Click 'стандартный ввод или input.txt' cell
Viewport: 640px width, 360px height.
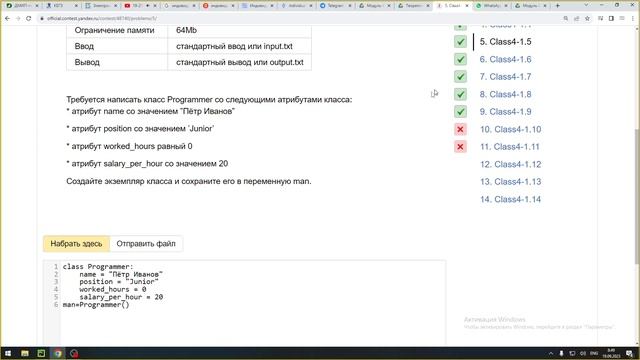[x=240, y=46]
